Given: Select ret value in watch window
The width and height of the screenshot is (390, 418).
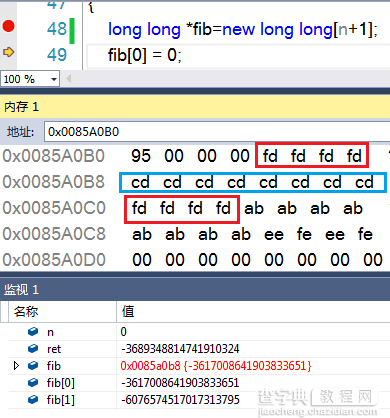Looking at the screenshot, I should pyautogui.click(x=180, y=349).
